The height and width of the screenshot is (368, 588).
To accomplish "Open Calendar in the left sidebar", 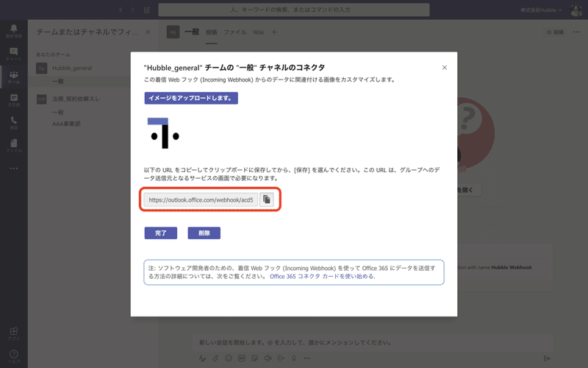I will point(14,100).
